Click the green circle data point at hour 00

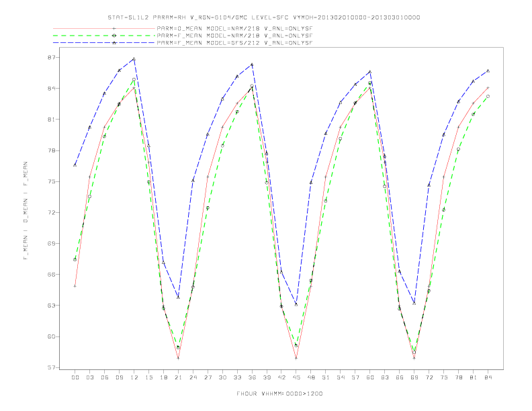click(x=75, y=260)
